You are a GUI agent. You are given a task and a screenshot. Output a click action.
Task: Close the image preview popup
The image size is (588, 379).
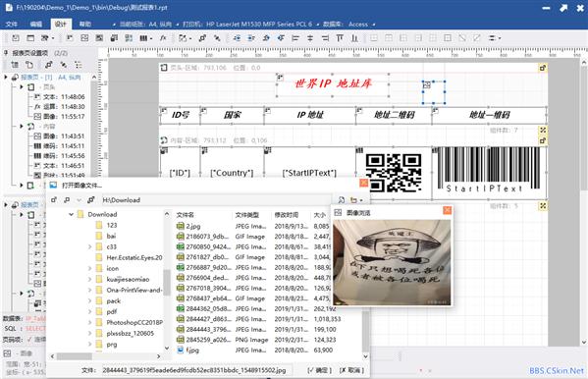point(447,210)
